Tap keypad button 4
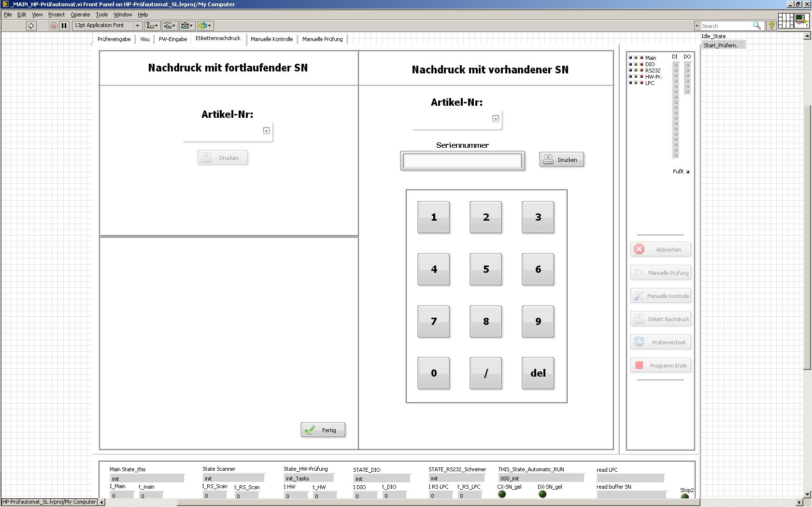812x507 pixels. point(434,269)
